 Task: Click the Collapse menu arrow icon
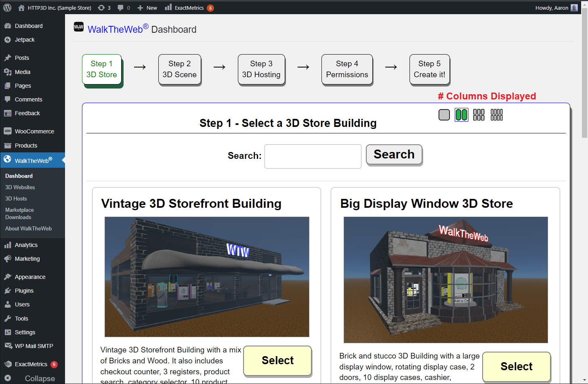pyautogui.click(x=8, y=378)
